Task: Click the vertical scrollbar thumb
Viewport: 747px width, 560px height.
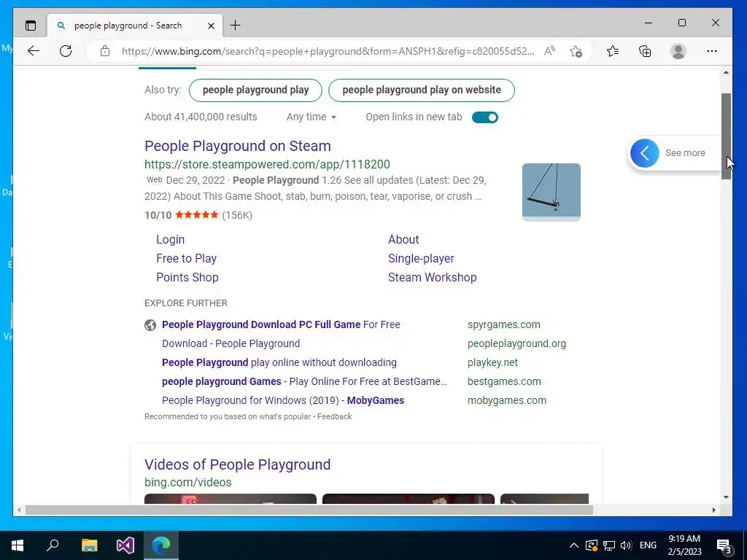Action: click(726, 136)
